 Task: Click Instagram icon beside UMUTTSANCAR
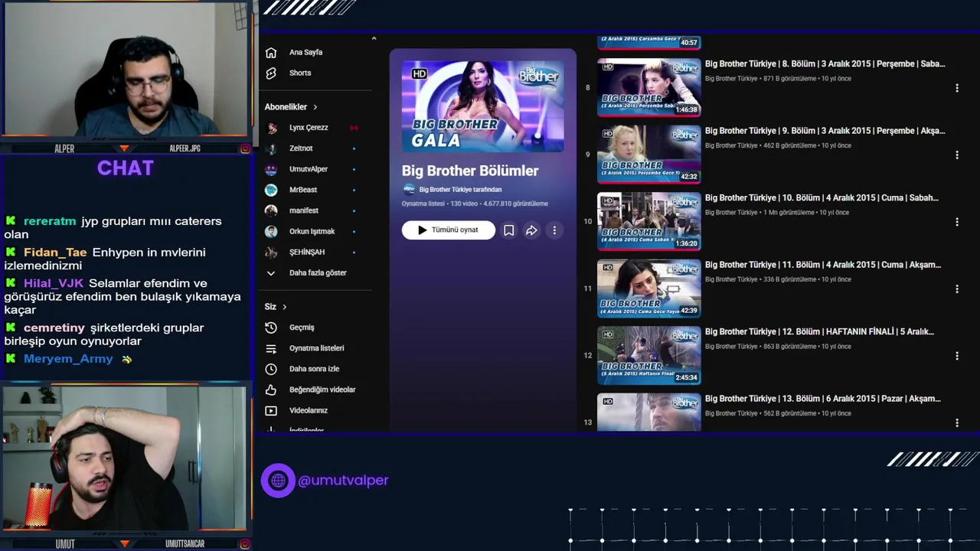[245, 544]
